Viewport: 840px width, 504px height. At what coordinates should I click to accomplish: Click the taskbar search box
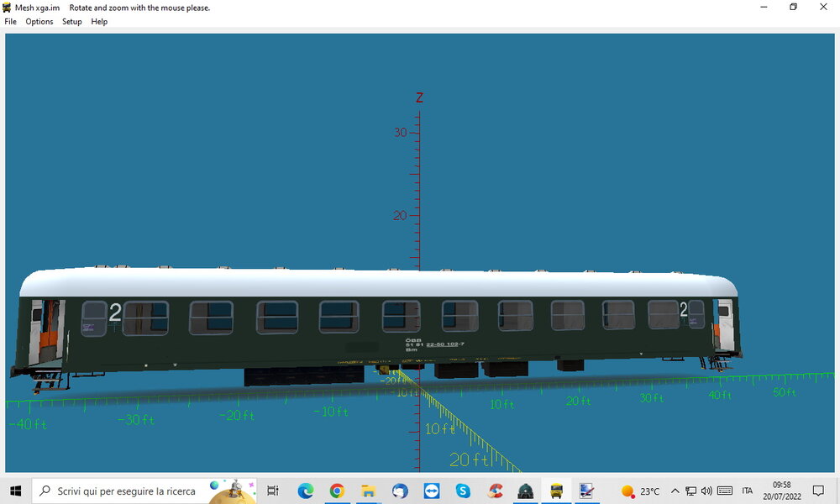click(x=144, y=491)
